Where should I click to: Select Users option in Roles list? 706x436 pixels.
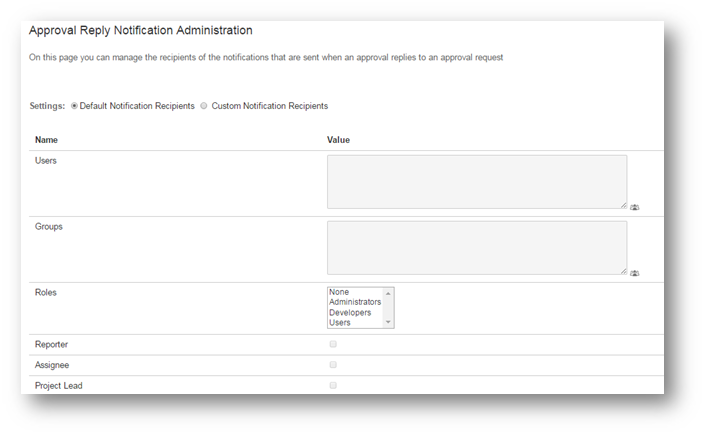click(x=341, y=322)
